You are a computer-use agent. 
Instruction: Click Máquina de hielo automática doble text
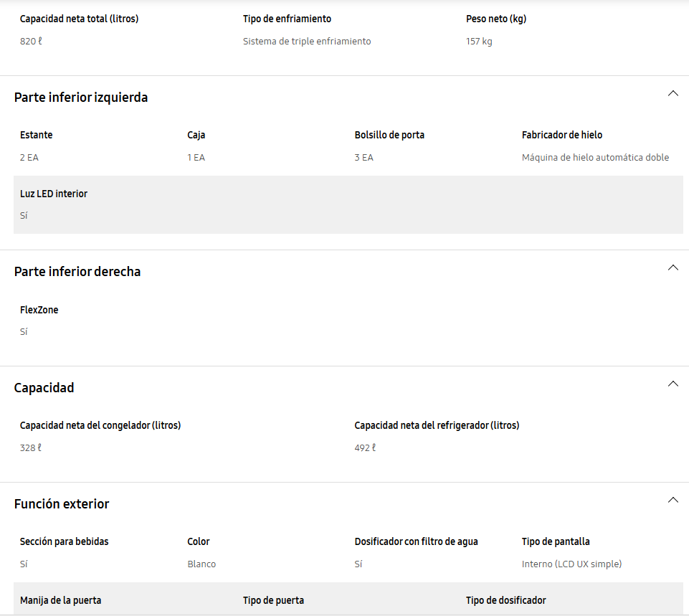[595, 157]
